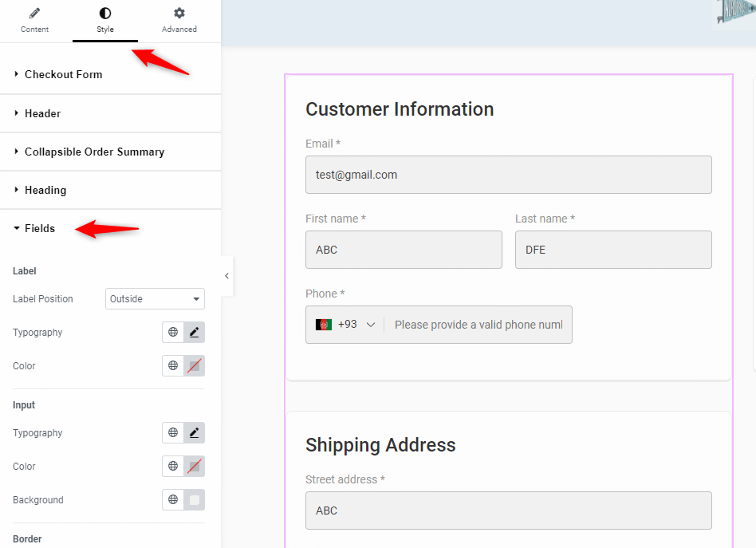Pick the Input Color swatch
This screenshot has width=756, height=548.
tap(195, 466)
